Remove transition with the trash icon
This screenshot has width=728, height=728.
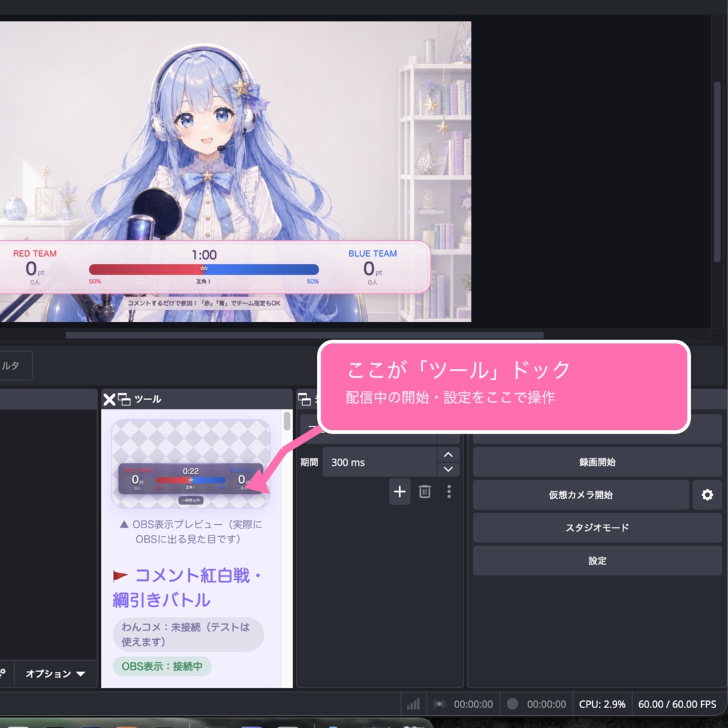pos(424,491)
